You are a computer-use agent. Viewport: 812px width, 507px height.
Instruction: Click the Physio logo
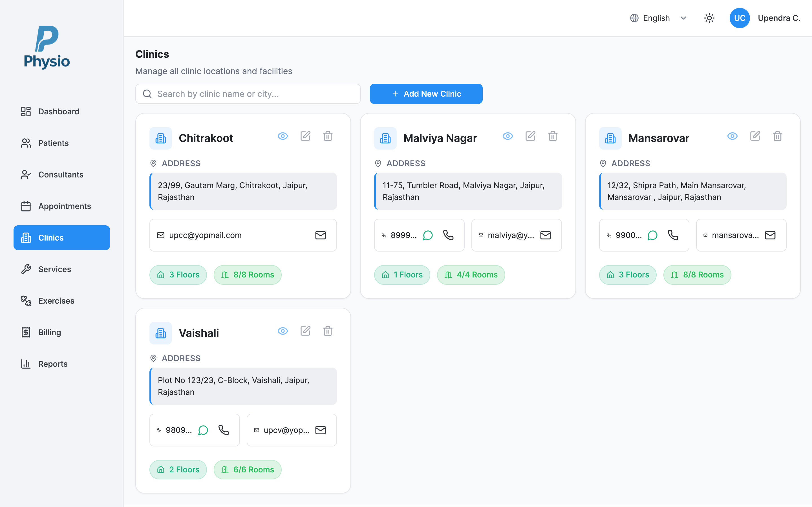[x=47, y=47]
